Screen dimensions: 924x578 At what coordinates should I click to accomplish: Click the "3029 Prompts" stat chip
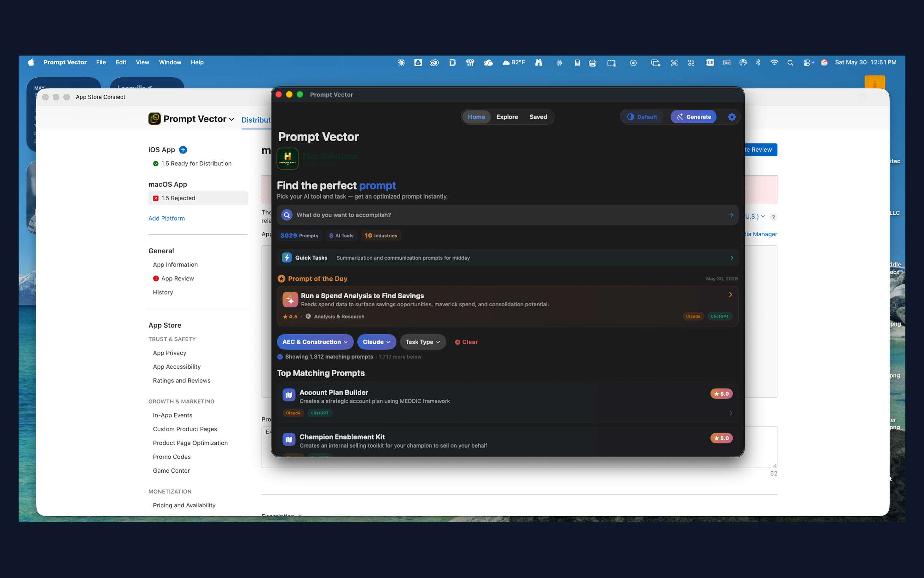(x=299, y=235)
